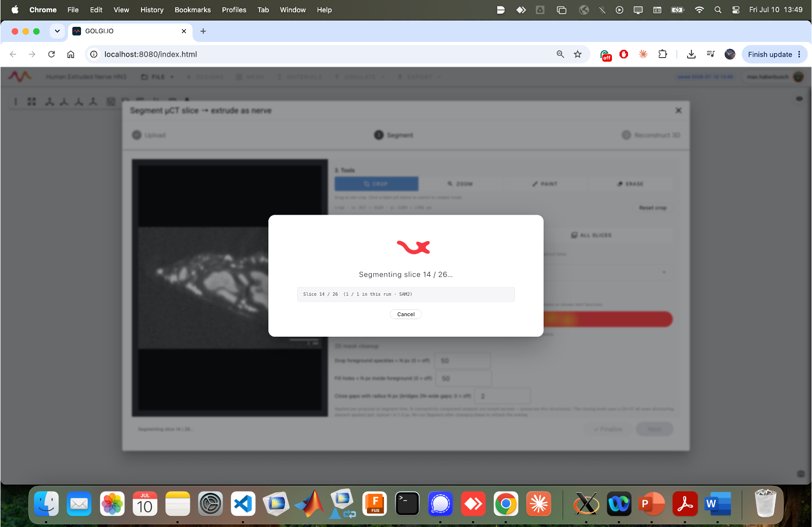Open Spotlight search in the menu bar
The height and width of the screenshot is (527, 812).
(x=718, y=10)
